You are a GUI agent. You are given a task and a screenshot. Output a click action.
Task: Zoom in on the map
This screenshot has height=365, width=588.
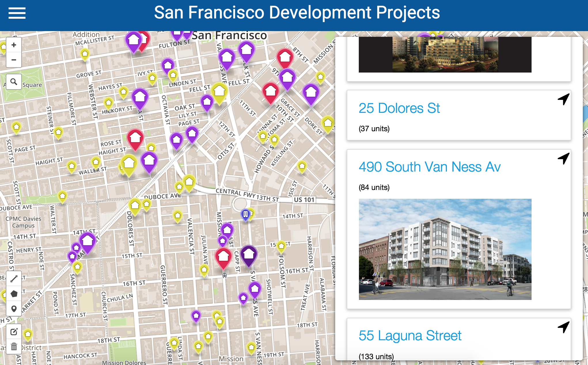coord(14,45)
